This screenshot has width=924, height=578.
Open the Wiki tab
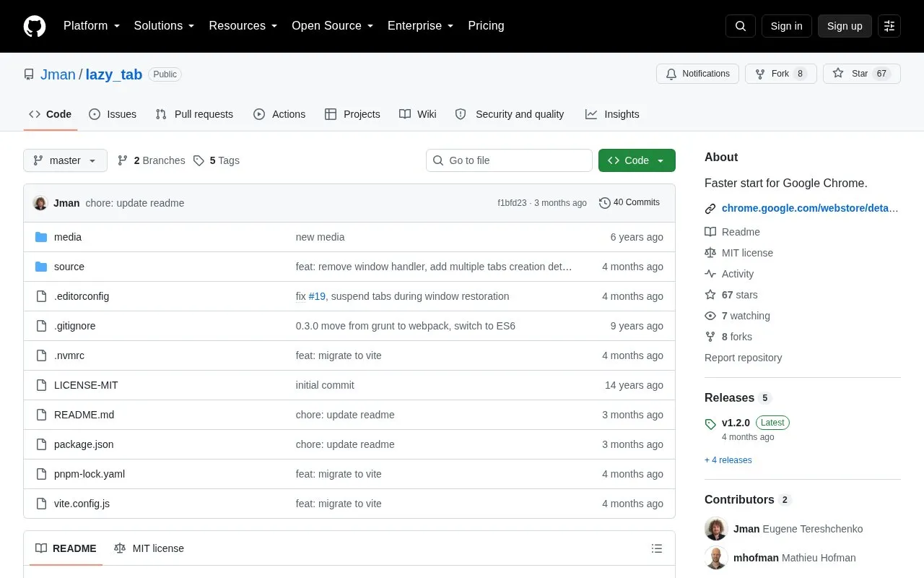coord(418,114)
